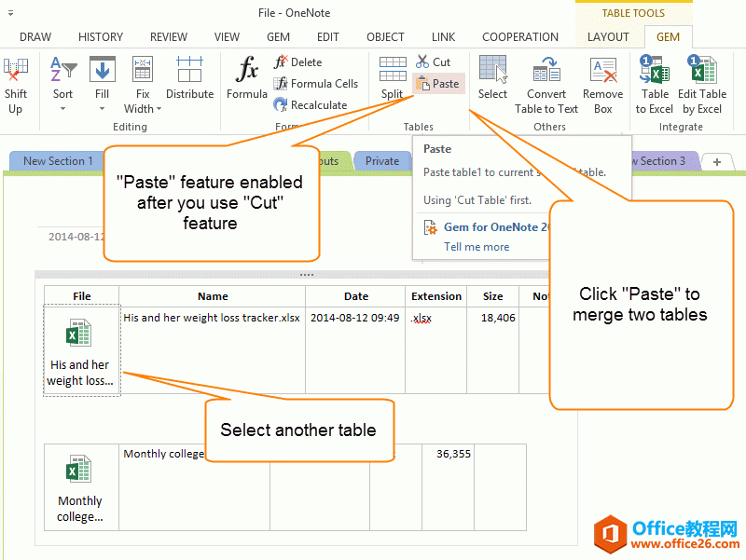The height and width of the screenshot is (560, 746).
Task: Click the Extension column header
Action: [x=436, y=296]
